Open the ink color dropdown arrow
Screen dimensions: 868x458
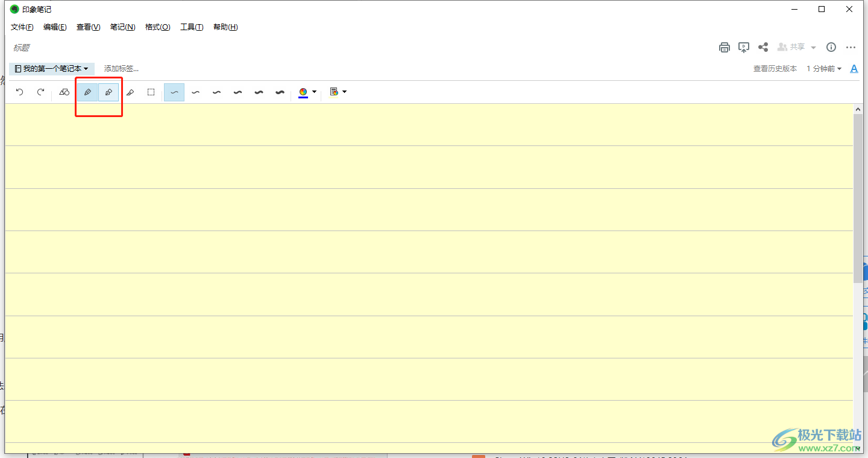[x=314, y=92]
